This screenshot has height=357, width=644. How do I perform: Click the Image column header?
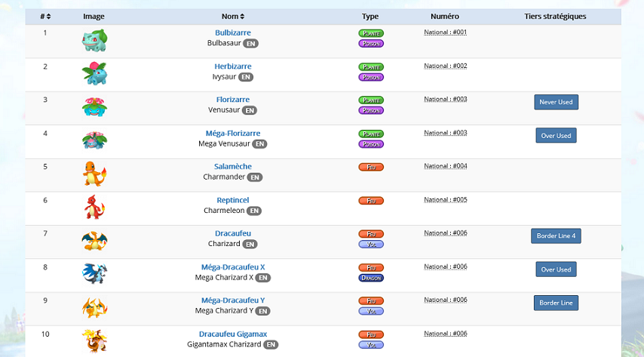[94, 17]
